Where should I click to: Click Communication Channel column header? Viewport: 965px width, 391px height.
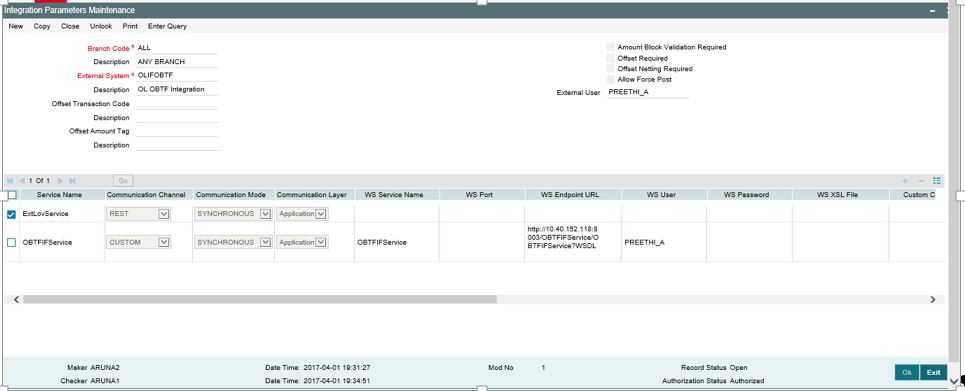click(146, 195)
